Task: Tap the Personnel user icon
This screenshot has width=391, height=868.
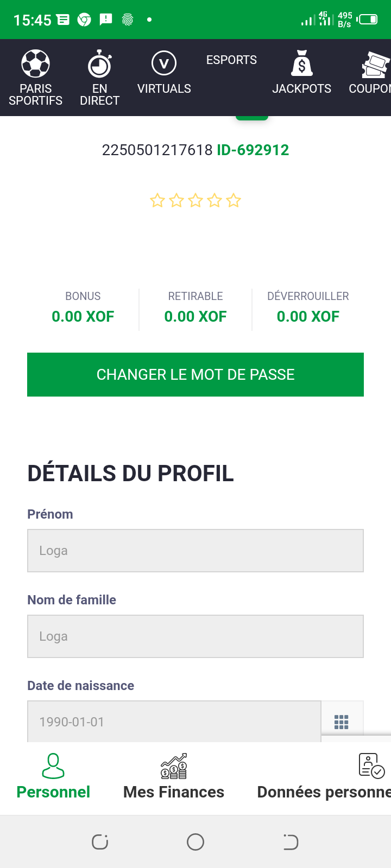Action: pos(53,765)
